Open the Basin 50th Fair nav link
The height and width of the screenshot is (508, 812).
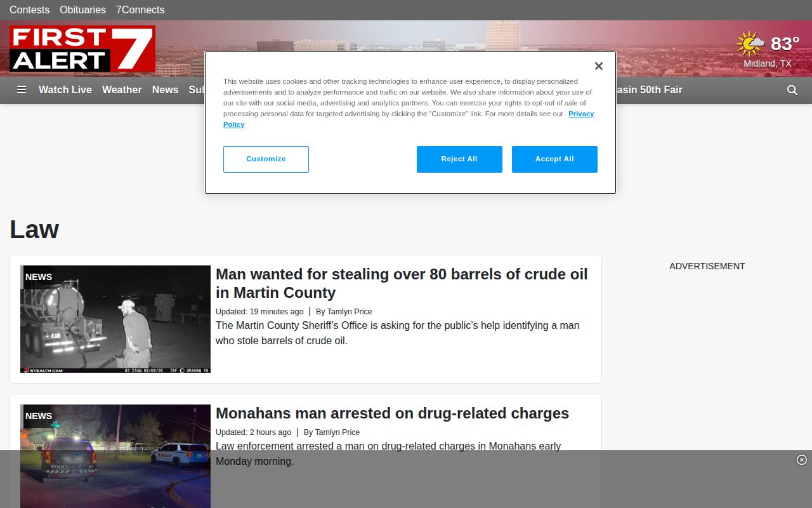pos(648,90)
